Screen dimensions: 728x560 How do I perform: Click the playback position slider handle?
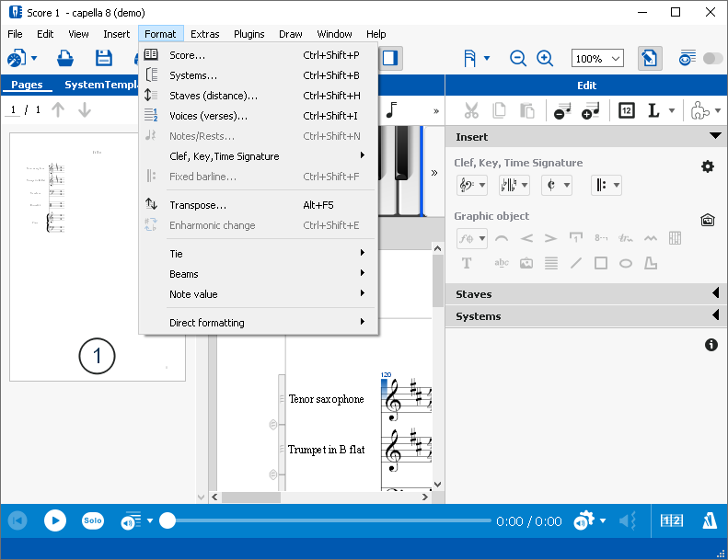pyautogui.click(x=168, y=520)
